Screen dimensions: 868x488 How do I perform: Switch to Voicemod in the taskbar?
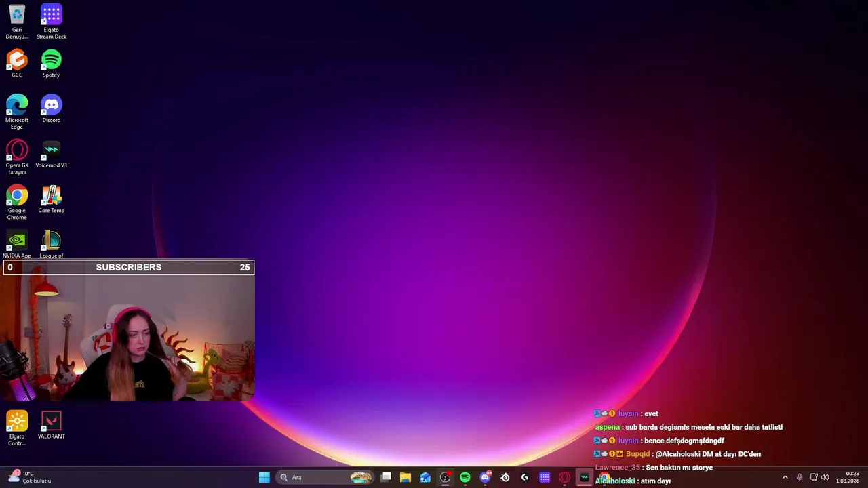[585, 477]
